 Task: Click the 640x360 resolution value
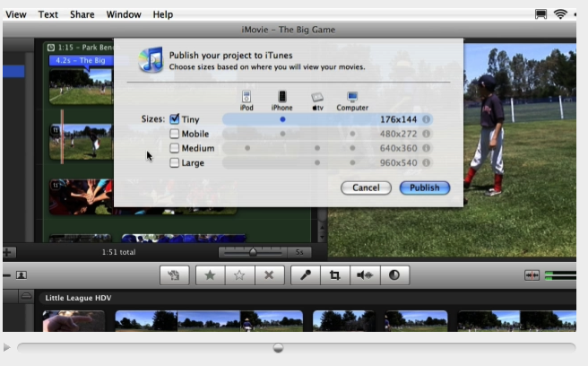(398, 148)
